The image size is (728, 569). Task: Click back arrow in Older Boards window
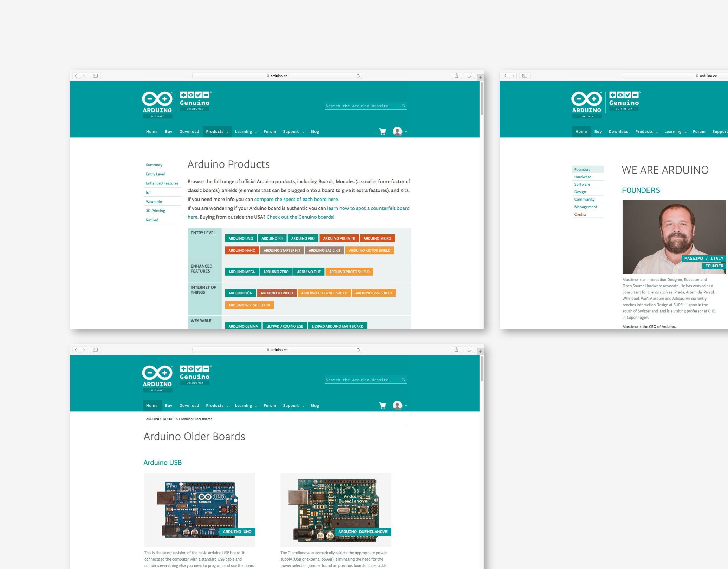[x=76, y=349]
